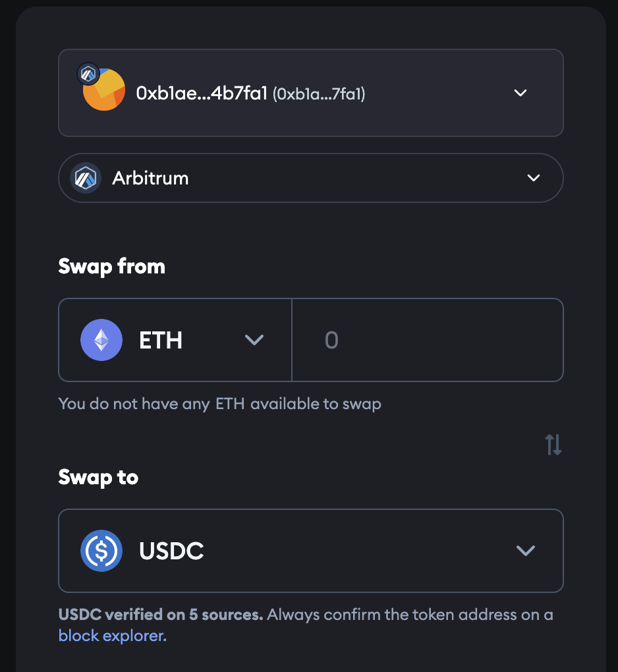Open the USDC token dropdown arrow

point(525,551)
